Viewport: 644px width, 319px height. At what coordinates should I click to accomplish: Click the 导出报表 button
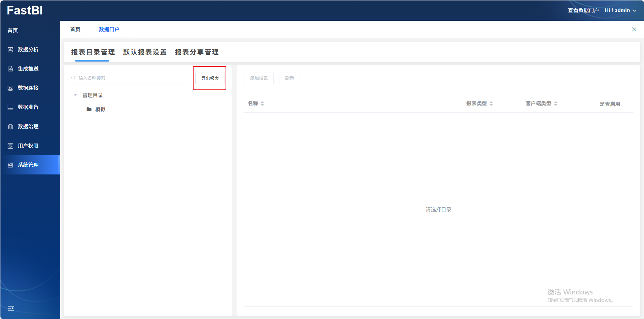click(x=210, y=78)
